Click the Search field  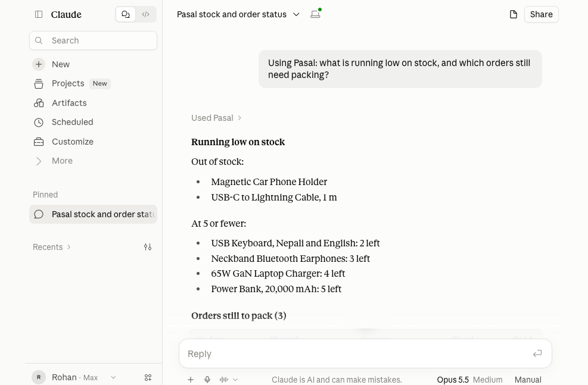93,40
